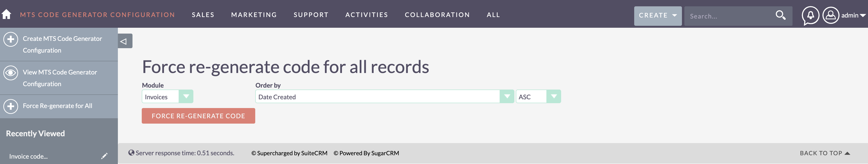Open the Sales menu
The height and width of the screenshot is (164, 868).
(203, 15)
